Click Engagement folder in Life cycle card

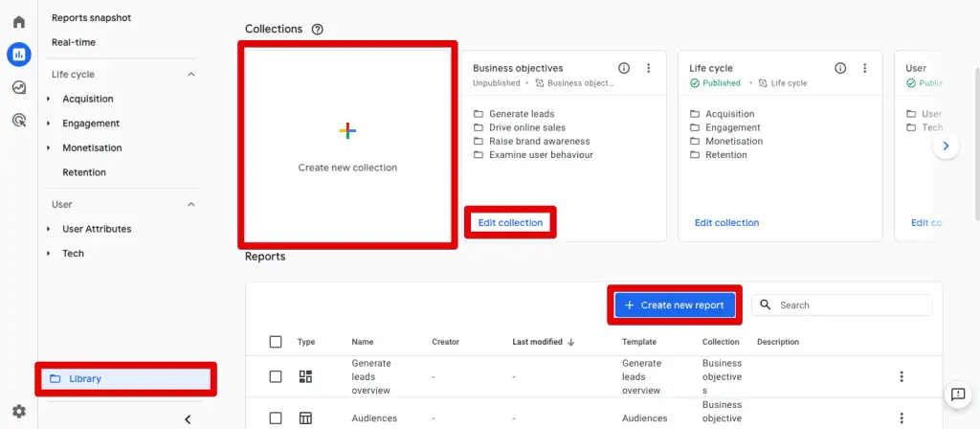point(725,127)
